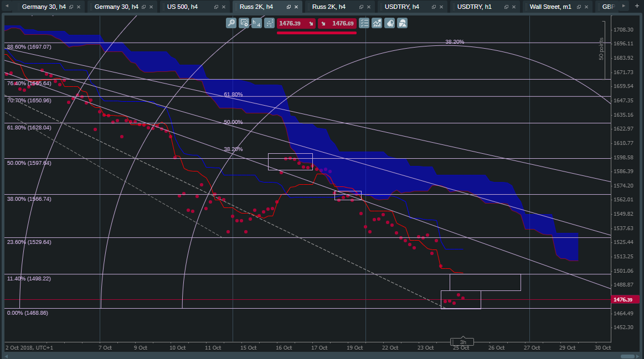Close the active Russ 2K, h4 tab

pos(296,7)
